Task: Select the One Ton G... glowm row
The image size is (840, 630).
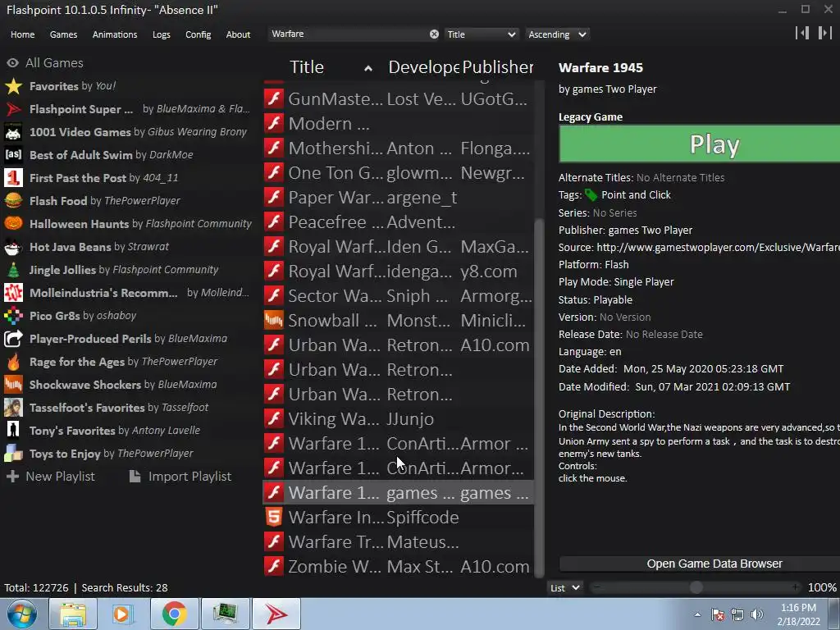Action: click(399, 172)
